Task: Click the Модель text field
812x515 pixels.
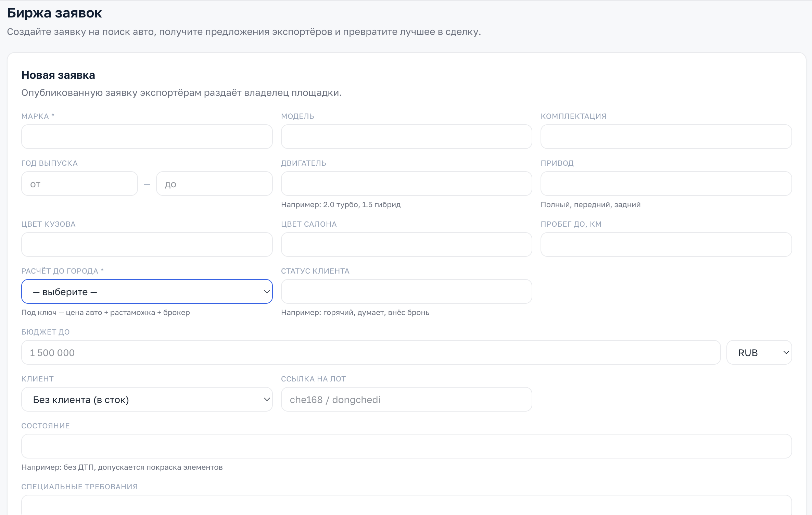Action: (x=406, y=137)
